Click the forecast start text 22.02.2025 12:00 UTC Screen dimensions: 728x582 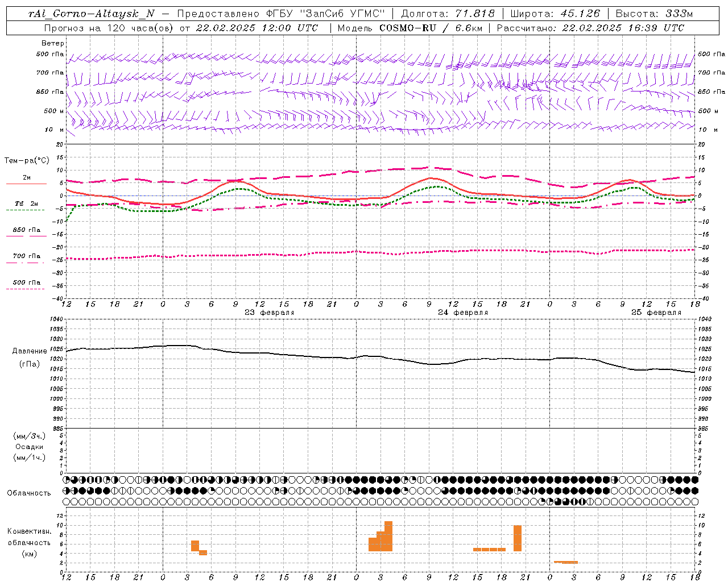257,28
